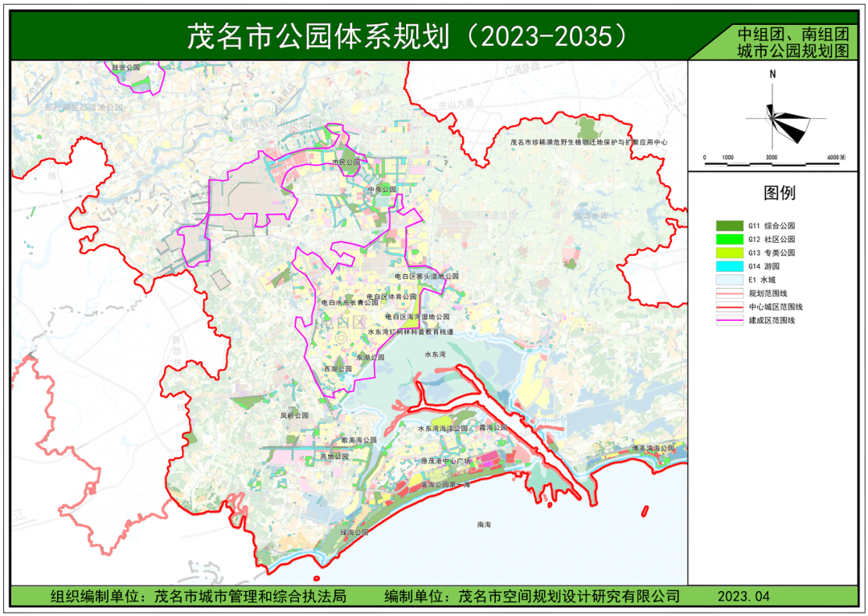868x616 pixels.
Task: Click the 中心城区范围线 red line sample
Action: (x=729, y=307)
